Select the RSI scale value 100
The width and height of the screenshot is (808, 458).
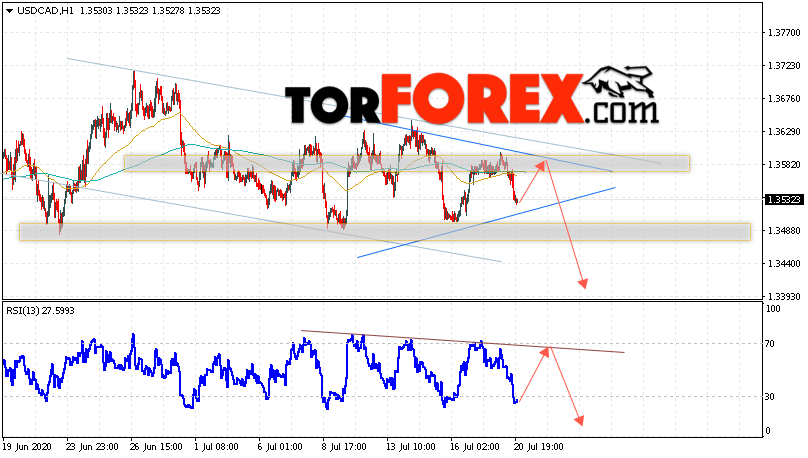(773, 309)
